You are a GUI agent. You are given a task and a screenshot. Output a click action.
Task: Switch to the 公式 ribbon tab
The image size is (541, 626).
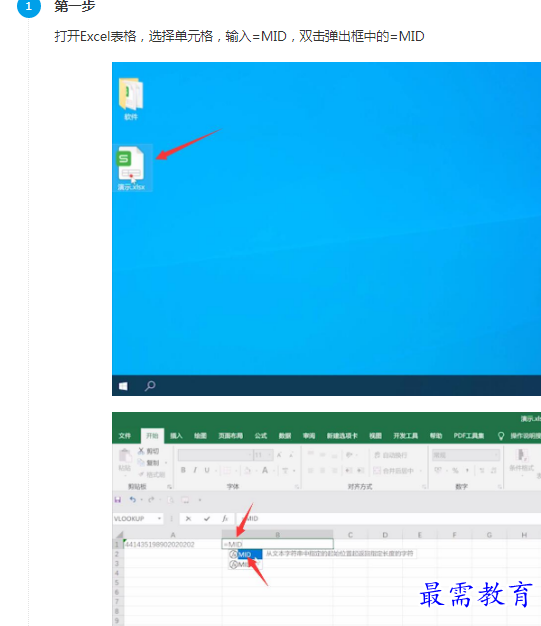(261, 436)
